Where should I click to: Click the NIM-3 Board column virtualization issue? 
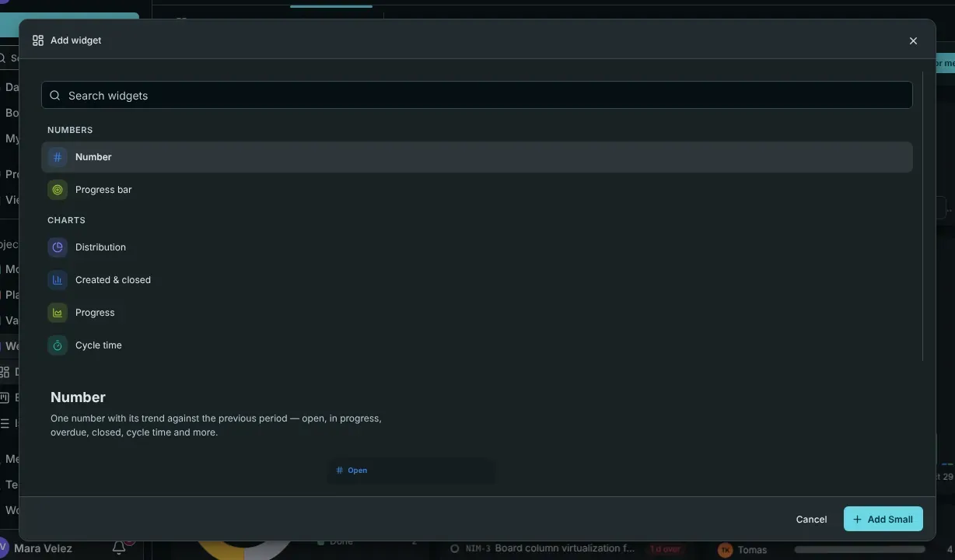550,548
